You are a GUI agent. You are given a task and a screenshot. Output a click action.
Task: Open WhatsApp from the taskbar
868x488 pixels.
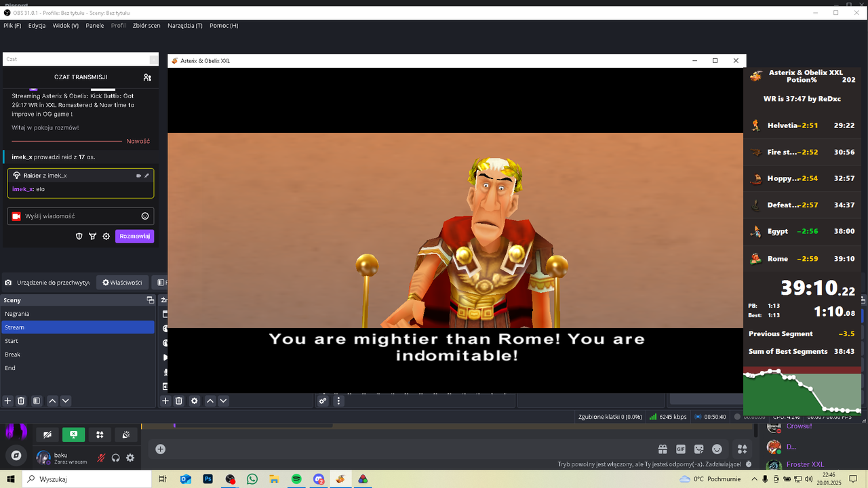[252, 479]
